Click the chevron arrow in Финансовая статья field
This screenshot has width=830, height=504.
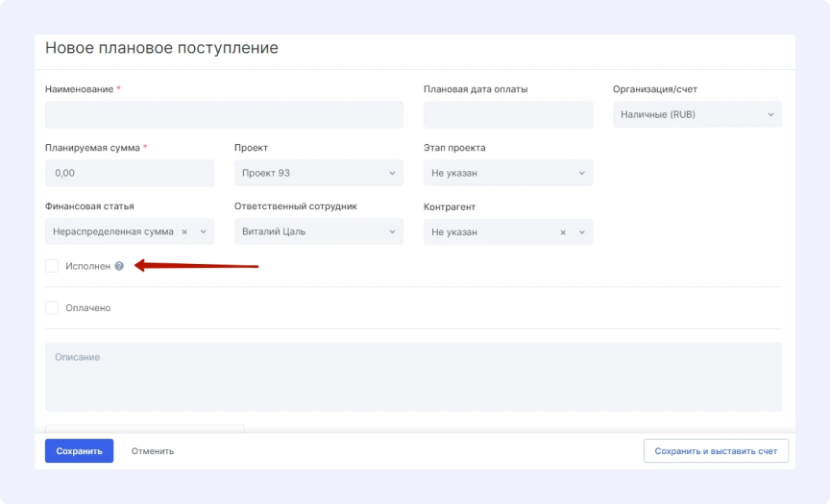pyautogui.click(x=203, y=231)
